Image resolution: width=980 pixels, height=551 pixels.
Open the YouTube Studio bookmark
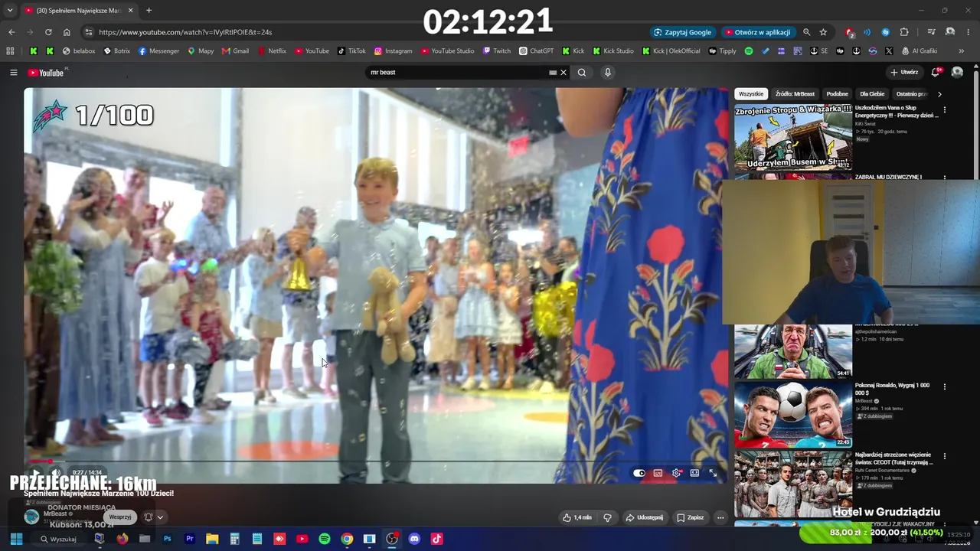(447, 51)
